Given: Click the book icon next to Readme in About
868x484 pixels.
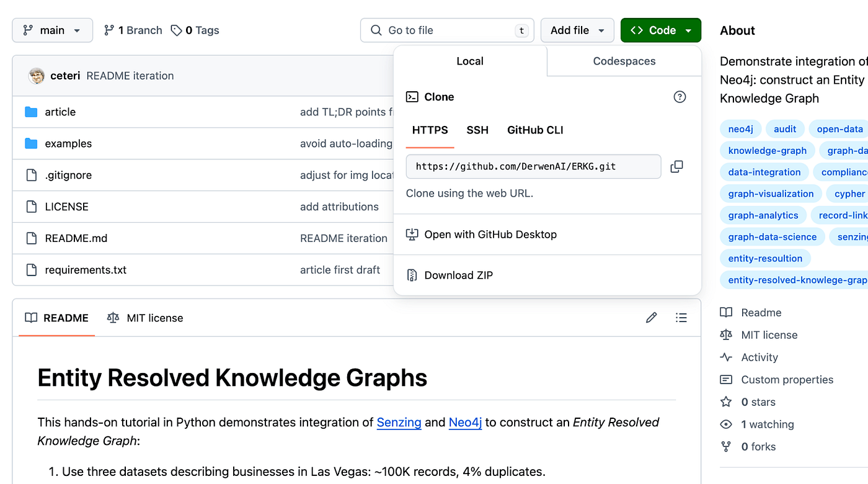Looking at the screenshot, I should pos(726,313).
